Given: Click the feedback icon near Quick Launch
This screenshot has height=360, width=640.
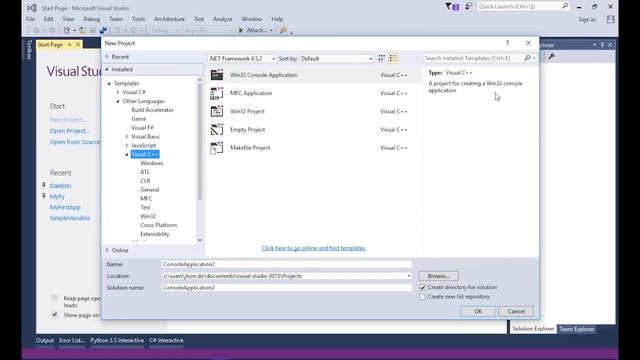Looking at the screenshot, I should click(x=469, y=6).
